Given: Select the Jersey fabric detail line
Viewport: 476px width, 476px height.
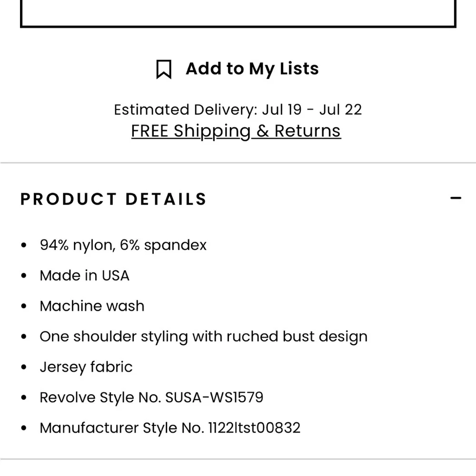Looking at the screenshot, I should (x=86, y=367).
